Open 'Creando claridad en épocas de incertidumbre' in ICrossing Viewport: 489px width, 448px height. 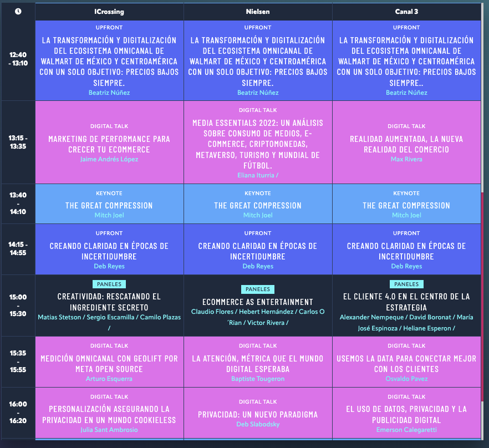(109, 251)
